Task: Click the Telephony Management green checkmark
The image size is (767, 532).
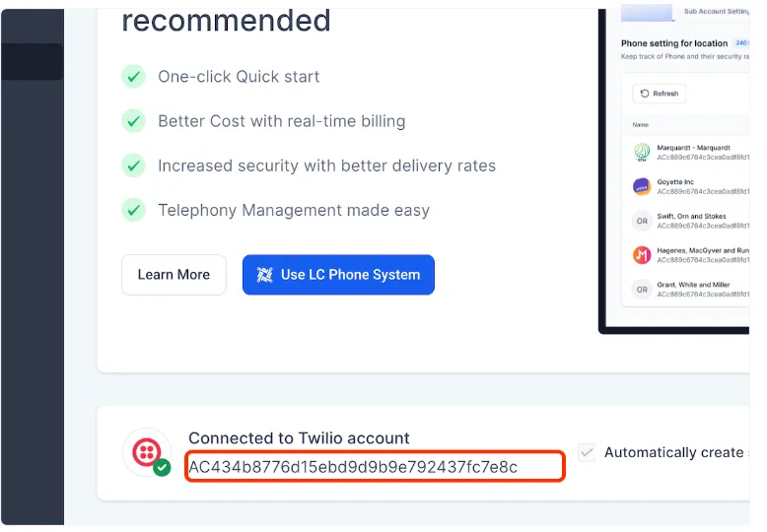Action: pos(133,210)
